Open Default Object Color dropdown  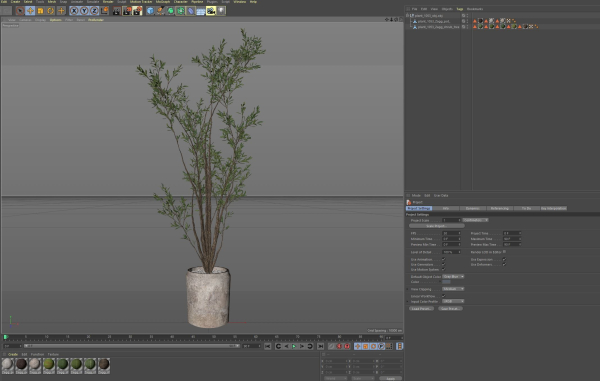[453, 277]
